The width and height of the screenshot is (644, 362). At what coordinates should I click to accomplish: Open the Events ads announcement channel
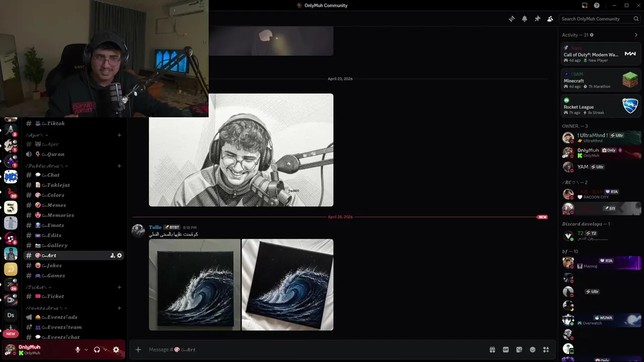(x=74, y=317)
